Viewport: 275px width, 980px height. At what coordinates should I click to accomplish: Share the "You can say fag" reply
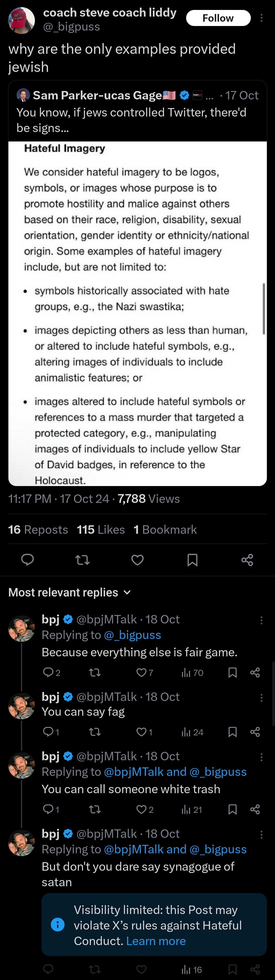[255, 732]
